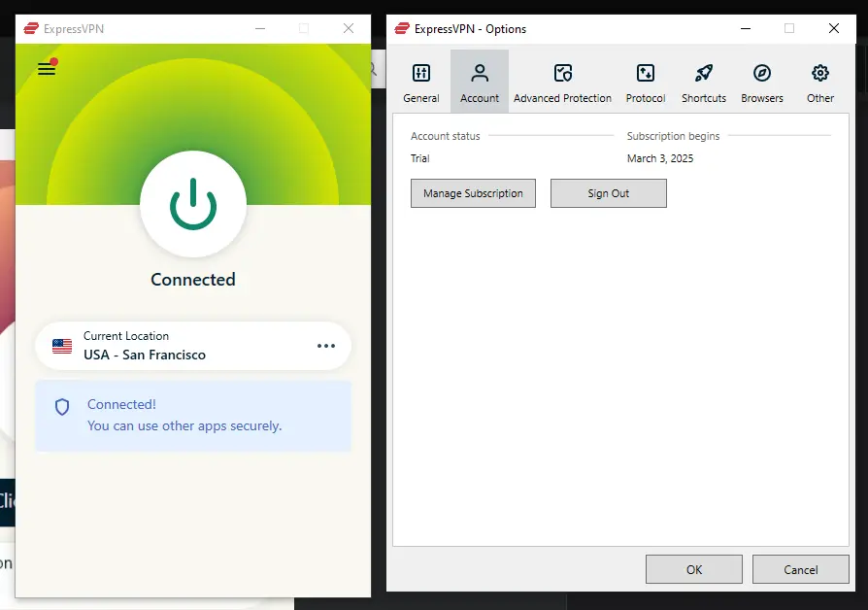
Task: Toggle the VPN power button
Action: coord(192,203)
